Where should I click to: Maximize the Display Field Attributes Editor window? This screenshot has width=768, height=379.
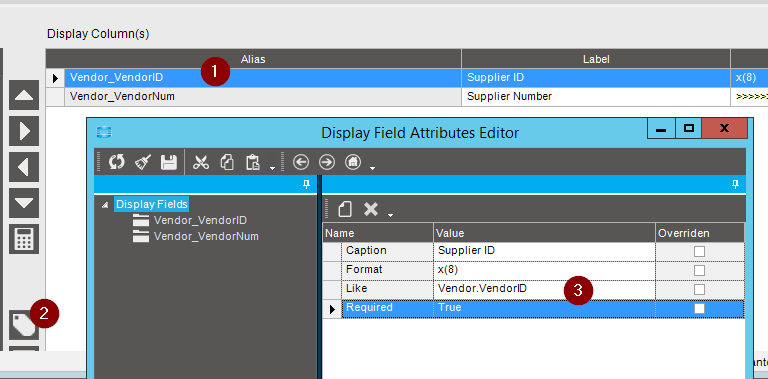click(x=689, y=129)
